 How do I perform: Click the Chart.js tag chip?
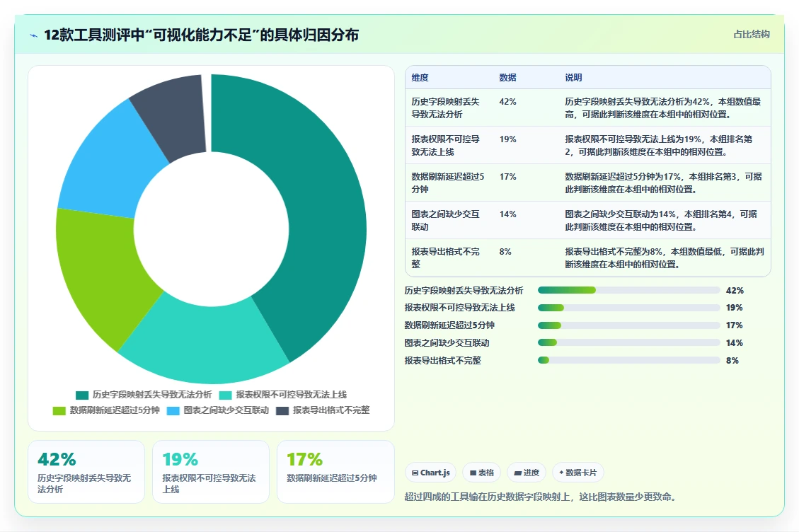point(430,473)
